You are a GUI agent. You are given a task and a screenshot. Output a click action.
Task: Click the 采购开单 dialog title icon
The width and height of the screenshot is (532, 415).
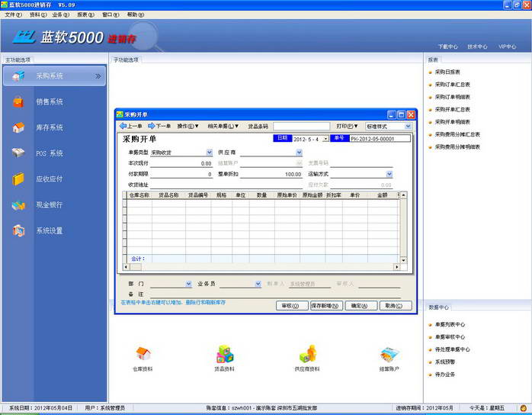(x=120, y=114)
